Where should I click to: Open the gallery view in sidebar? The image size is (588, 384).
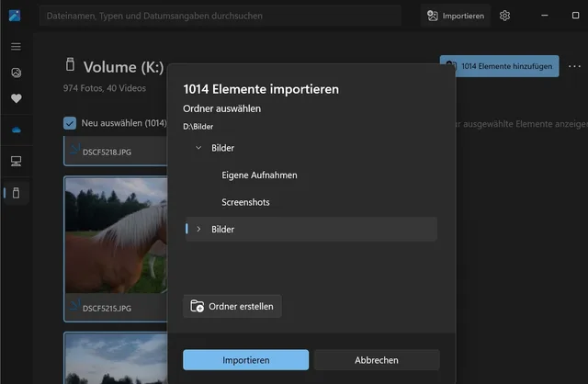[16, 73]
